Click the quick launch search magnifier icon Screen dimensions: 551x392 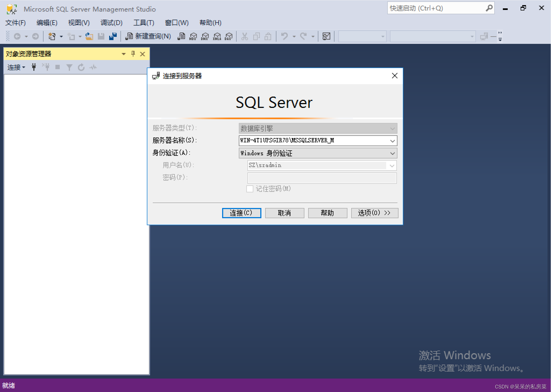point(489,8)
